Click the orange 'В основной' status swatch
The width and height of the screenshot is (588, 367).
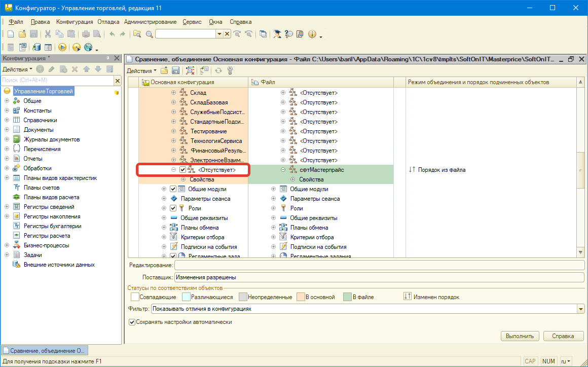pos(300,297)
